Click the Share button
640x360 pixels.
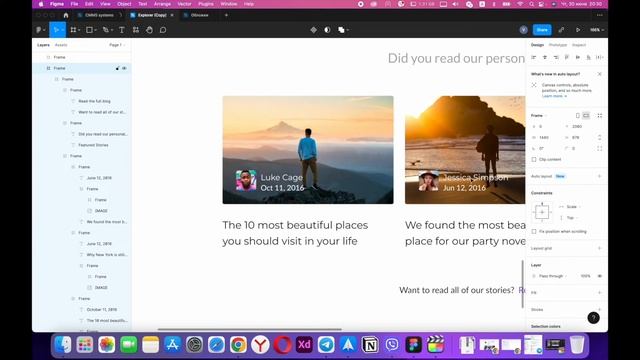tap(542, 30)
